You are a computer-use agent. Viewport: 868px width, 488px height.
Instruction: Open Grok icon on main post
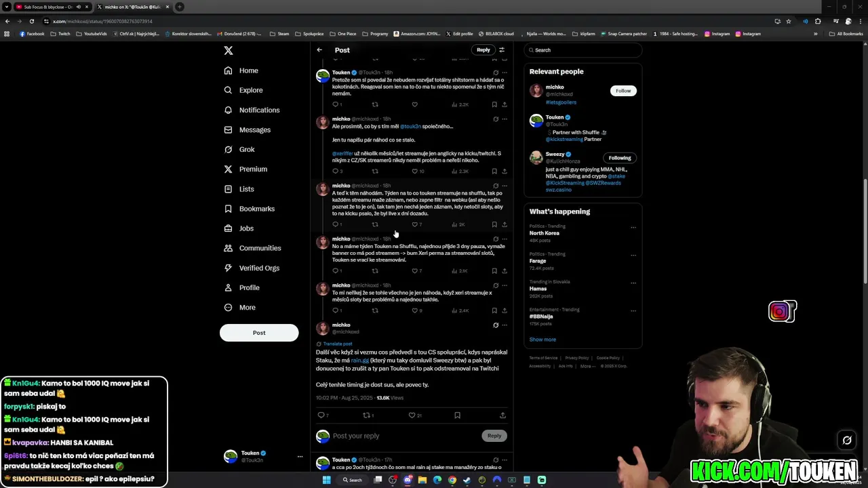click(496, 325)
